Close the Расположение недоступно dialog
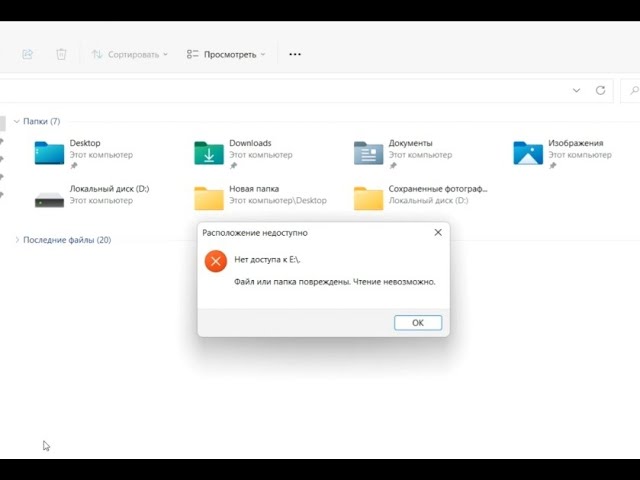Viewport: 640px width, 480px height. click(x=437, y=232)
